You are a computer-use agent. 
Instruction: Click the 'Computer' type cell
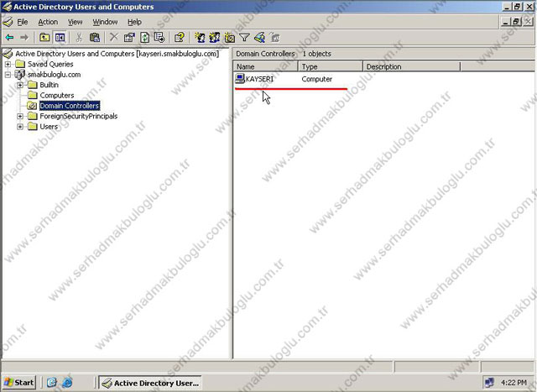317,79
